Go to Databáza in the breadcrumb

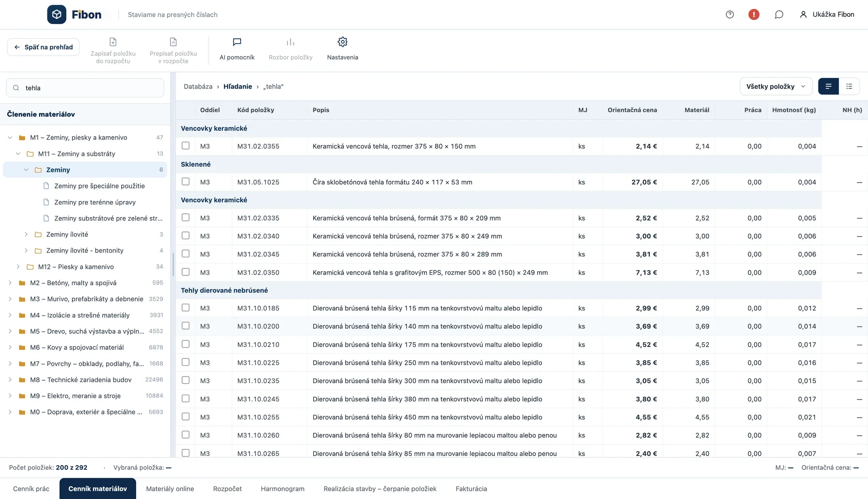click(x=198, y=86)
